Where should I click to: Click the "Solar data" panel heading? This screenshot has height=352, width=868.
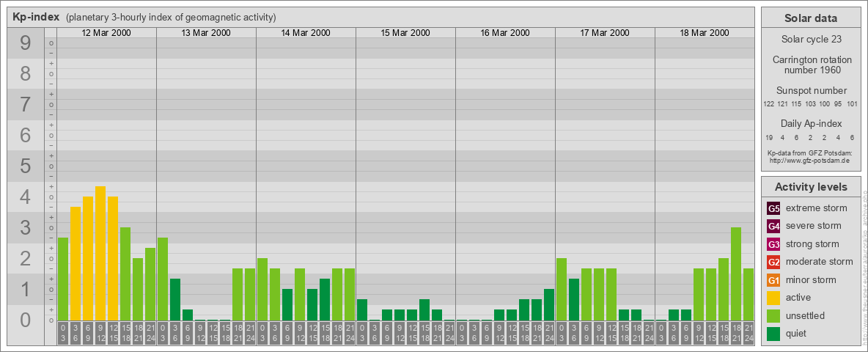[x=811, y=18]
